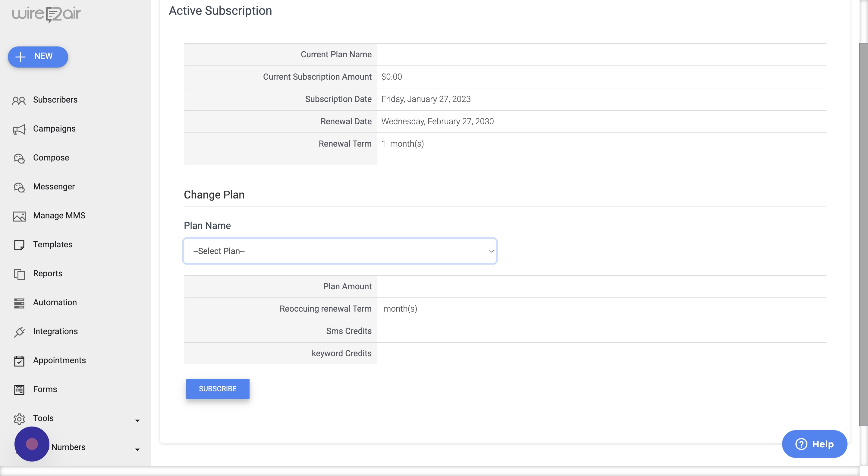Viewport: 868px width, 476px height.
Task: Click the Appointments calendar icon
Action: point(19,361)
